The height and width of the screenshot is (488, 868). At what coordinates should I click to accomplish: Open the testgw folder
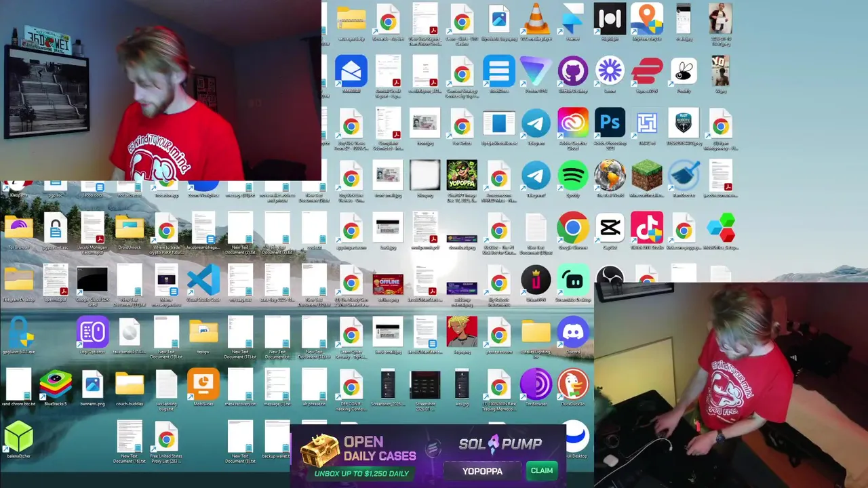pyautogui.click(x=203, y=332)
